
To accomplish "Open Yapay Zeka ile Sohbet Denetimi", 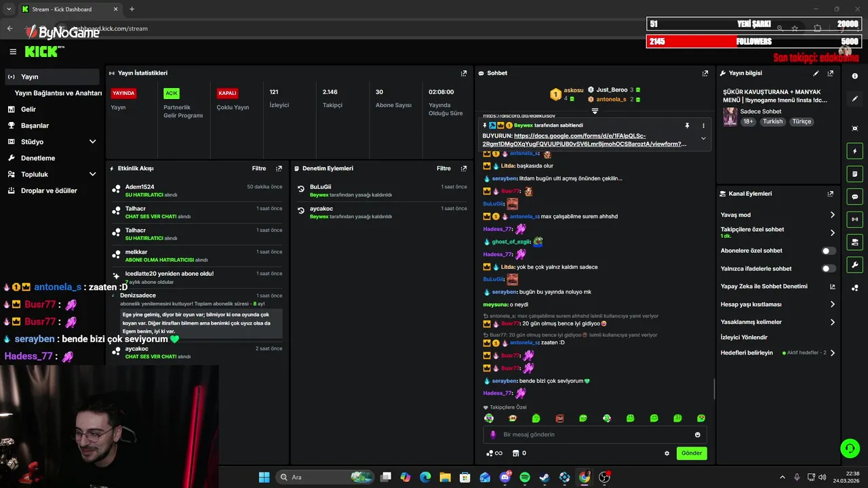I will (x=778, y=286).
